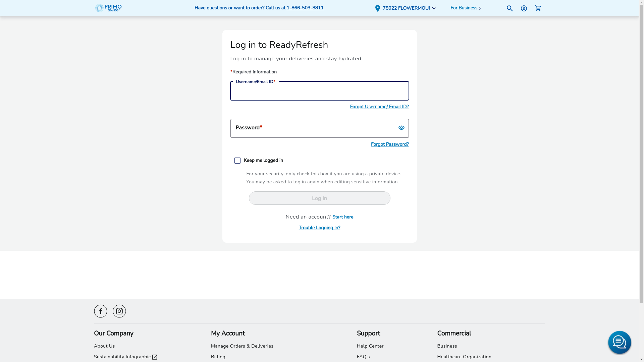Click Forgot Password link
This screenshot has height=362, width=644.
[389, 144]
